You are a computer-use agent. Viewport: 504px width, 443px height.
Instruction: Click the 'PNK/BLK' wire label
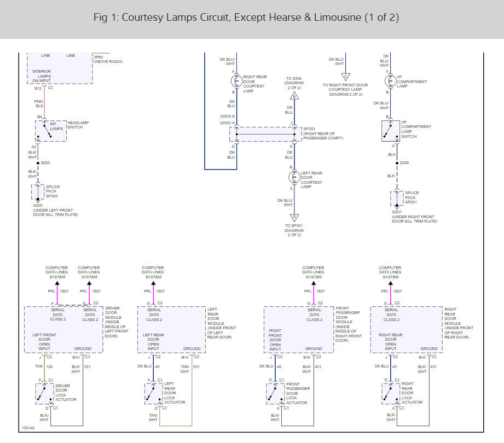[x=39, y=103]
